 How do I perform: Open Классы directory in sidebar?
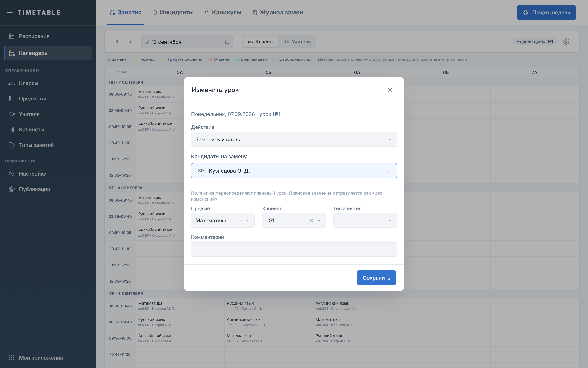click(x=48, y=83)
